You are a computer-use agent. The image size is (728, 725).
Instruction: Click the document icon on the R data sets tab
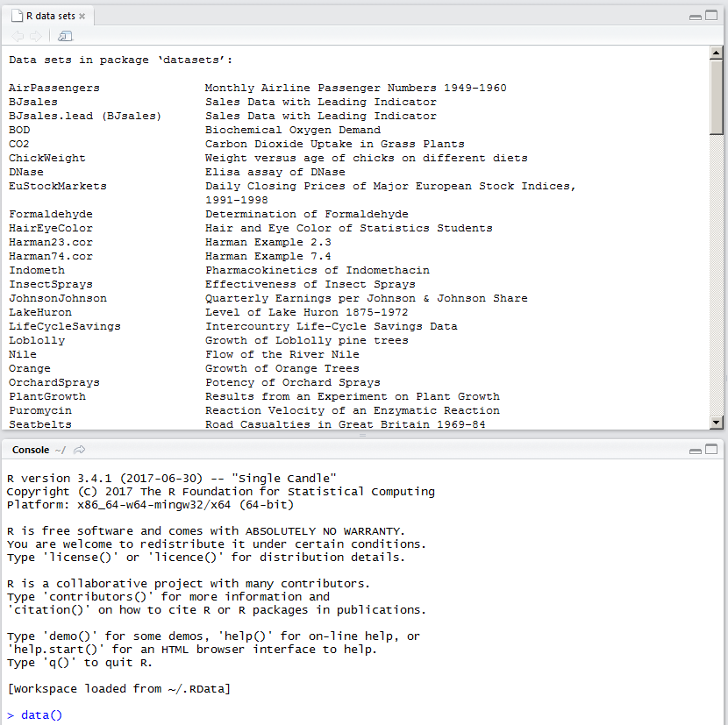coord(18,15)
